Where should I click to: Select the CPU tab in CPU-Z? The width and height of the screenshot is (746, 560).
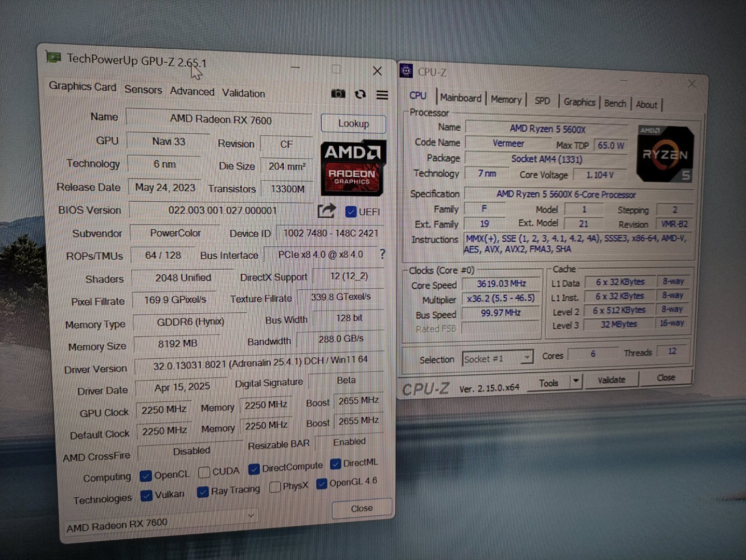point(418,95)
